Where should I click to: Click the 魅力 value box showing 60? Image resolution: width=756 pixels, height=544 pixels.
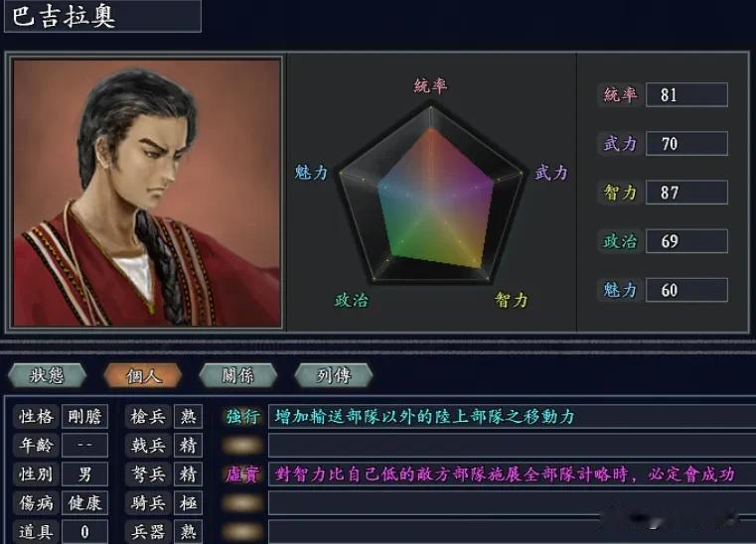click(x=686, y=290)
